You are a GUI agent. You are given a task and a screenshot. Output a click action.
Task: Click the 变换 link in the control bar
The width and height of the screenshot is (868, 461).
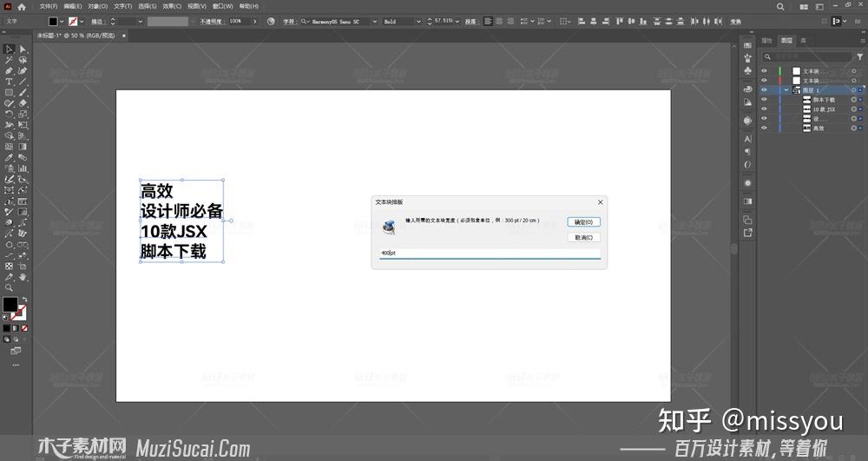(736, 22)
